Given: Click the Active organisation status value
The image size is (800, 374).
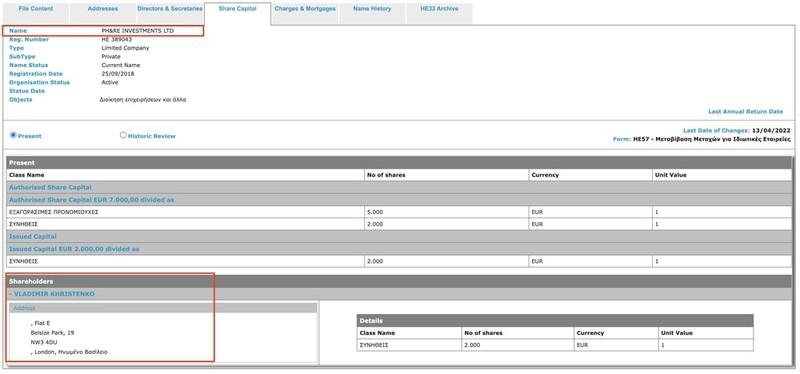Looking at the screenshot, I should tap(110, 82).
